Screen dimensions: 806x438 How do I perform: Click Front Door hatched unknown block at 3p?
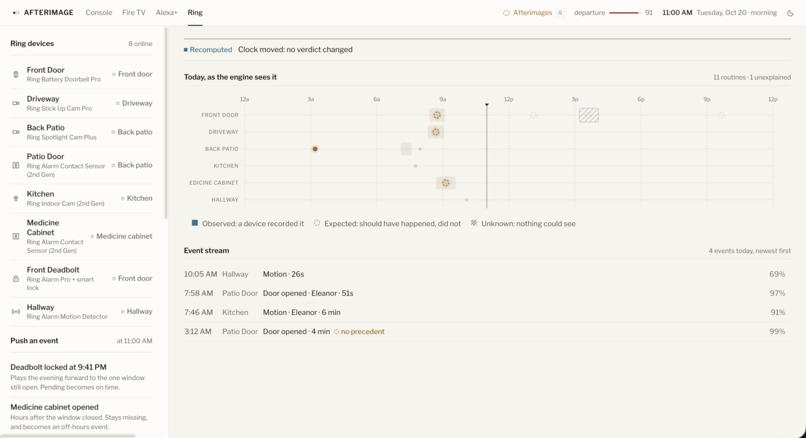589,115
